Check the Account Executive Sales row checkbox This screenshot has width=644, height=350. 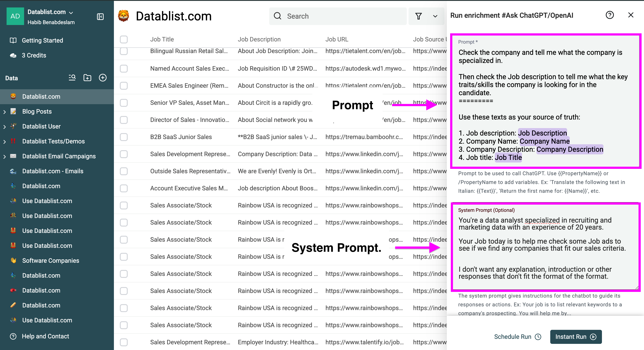[x=124, y=188]
